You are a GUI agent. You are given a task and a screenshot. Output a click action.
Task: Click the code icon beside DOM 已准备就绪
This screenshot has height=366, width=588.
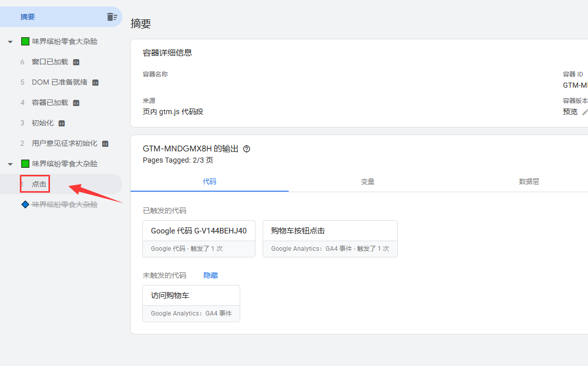click(x=95, y=83)
